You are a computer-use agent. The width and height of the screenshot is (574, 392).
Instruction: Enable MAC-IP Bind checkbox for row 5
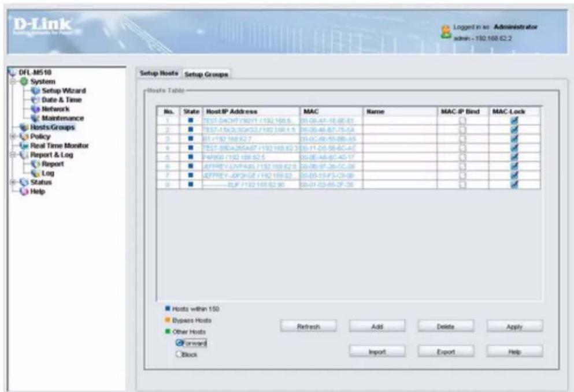(x=462, y=157)
